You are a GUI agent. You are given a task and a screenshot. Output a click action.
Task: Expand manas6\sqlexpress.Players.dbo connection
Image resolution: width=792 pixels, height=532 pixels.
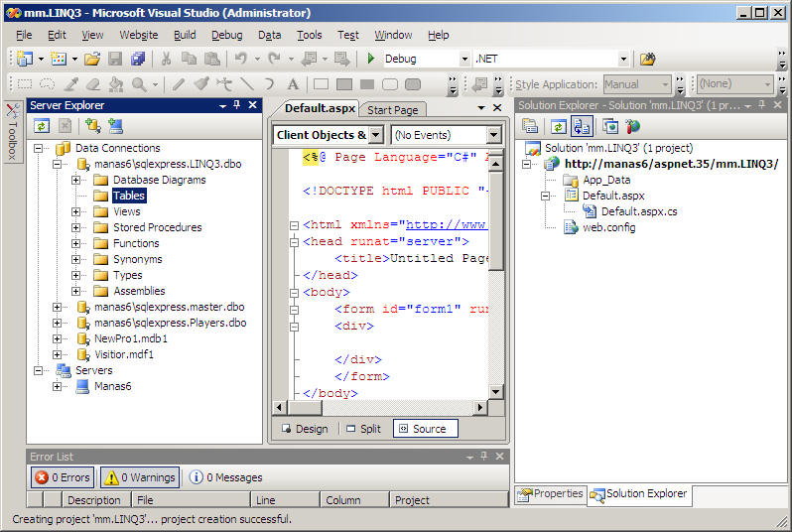pos(58,323)
